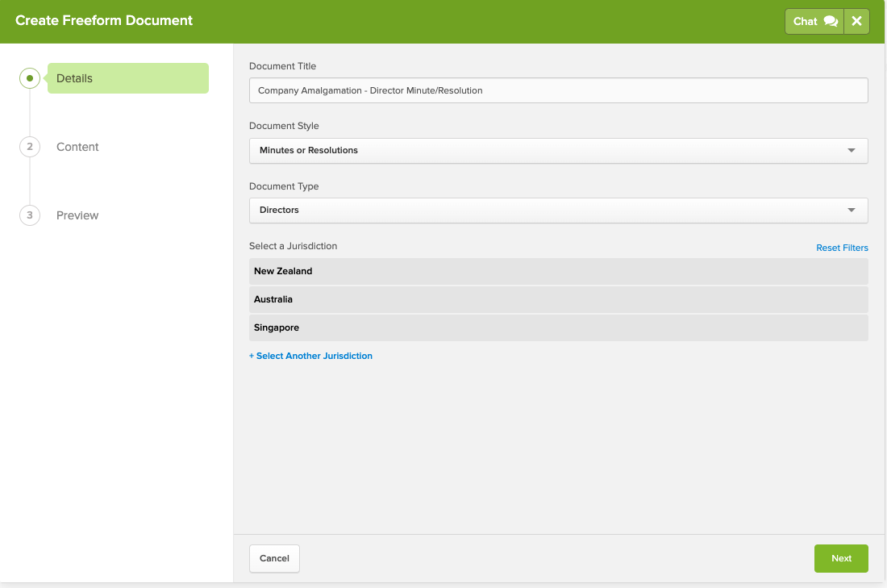Close the Create Freeform Document dialog

[x=856, y=22]
